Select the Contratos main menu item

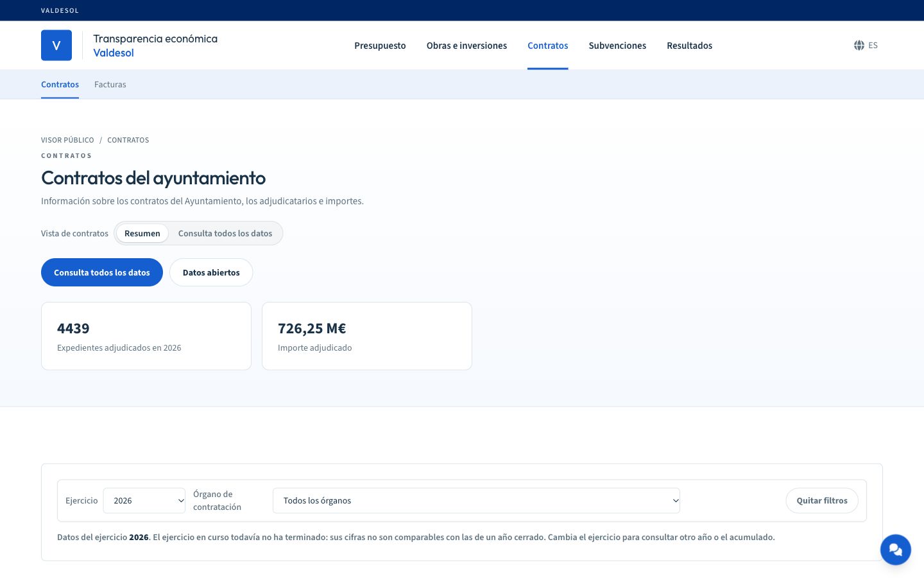(x=548, y=46)
